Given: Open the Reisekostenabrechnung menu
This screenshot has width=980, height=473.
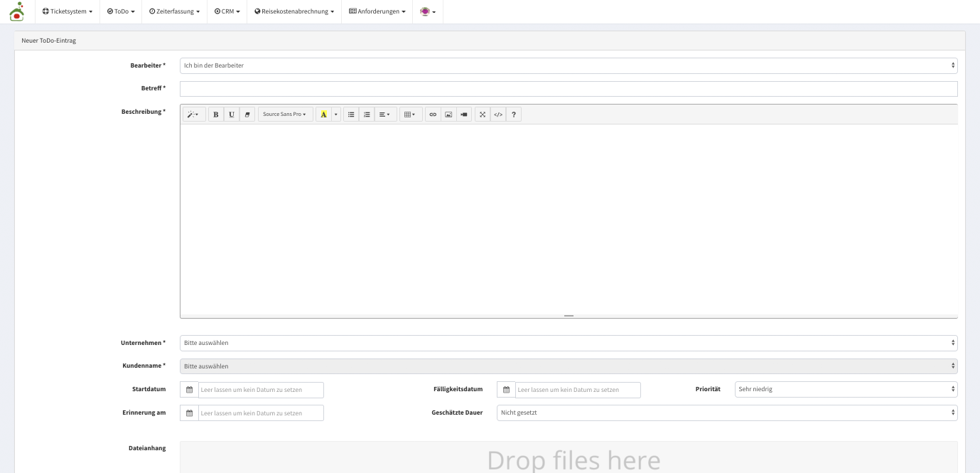Looking at the screenshot, I should click(294, 11).
